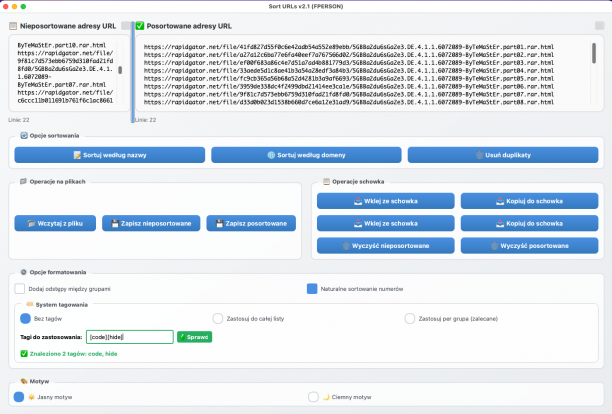The height and width of the screenshot is (414, 612).
Task: Click the sorted URL line ending part08.rar.html
Action: (x=349, y=102)
